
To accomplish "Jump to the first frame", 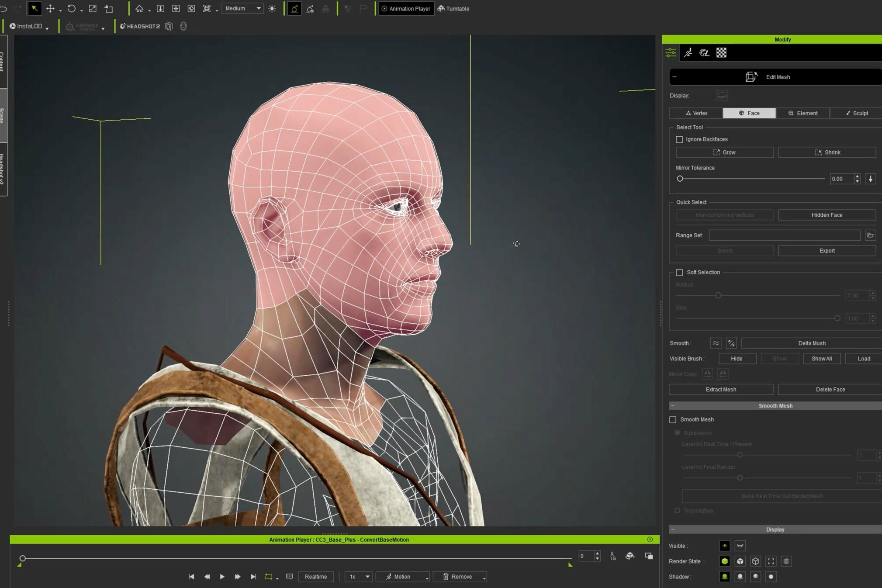I will point(191,577).
